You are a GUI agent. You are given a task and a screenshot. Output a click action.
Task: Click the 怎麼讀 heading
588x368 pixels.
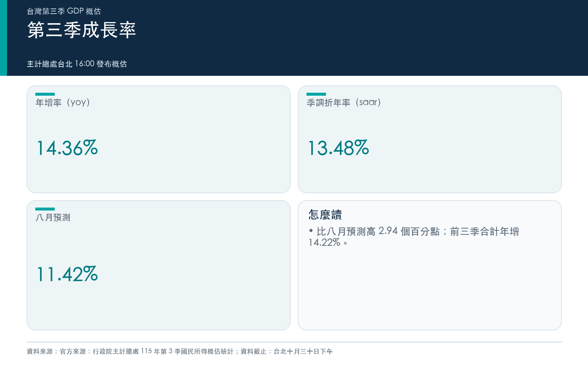coord(325,215)
